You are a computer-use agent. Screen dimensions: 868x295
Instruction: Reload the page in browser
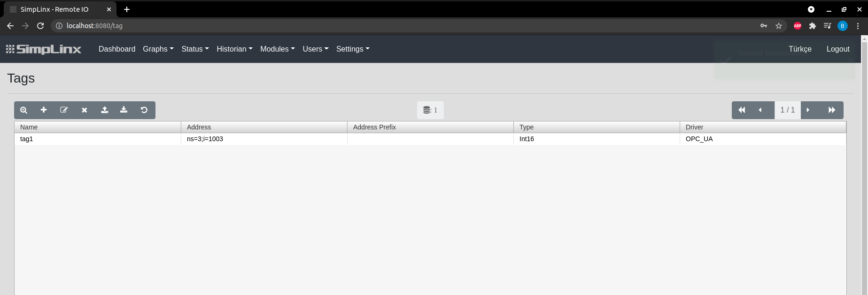coord(40,26)
